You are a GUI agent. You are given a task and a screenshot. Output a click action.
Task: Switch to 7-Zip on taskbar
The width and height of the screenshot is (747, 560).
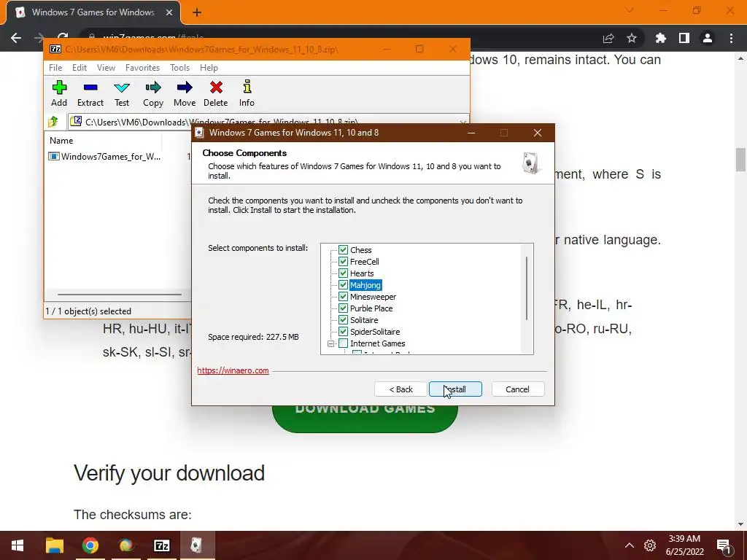click(x=161, y=545)
